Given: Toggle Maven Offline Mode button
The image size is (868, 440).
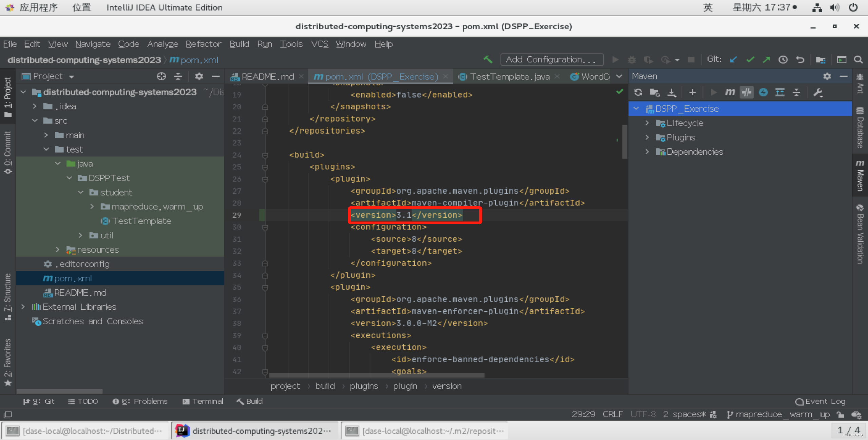Looking at the screenshot, I should [747, 92].
